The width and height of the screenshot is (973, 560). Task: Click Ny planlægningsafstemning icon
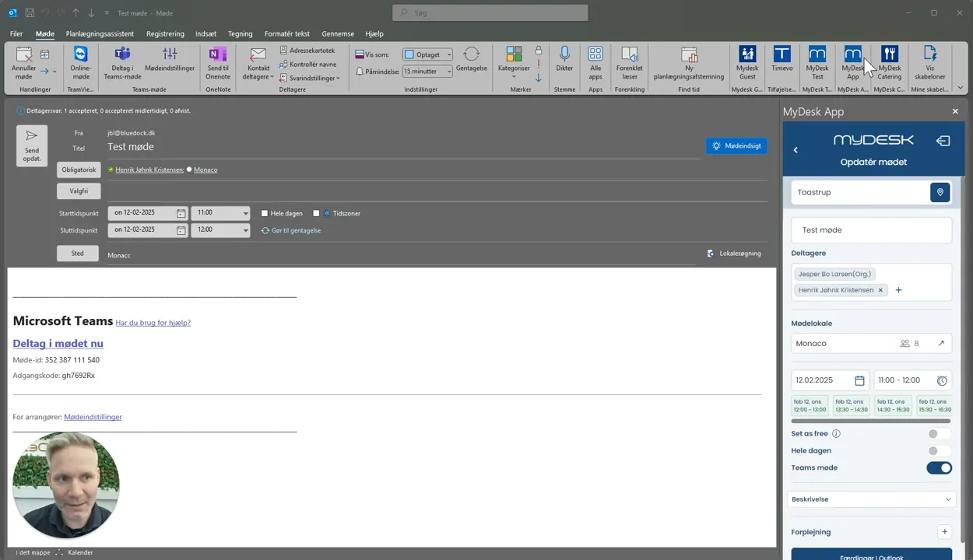tap(689, 54)
